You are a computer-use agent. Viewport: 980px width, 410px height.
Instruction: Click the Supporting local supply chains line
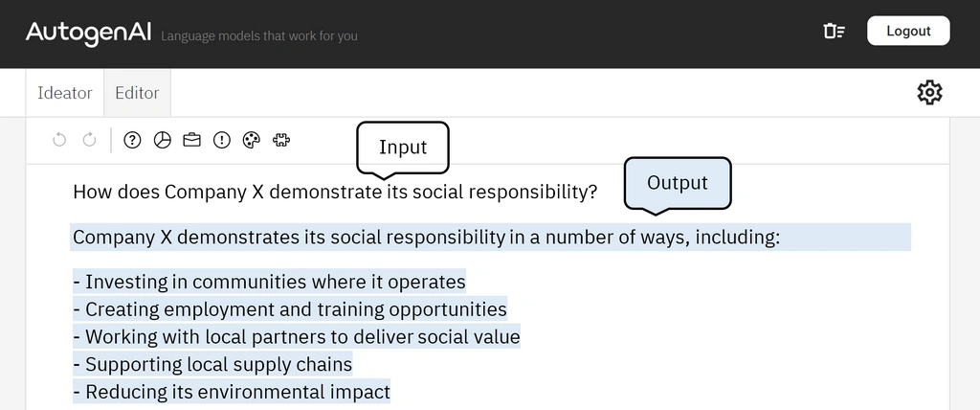pyautogui.click(x=212, y=364)
